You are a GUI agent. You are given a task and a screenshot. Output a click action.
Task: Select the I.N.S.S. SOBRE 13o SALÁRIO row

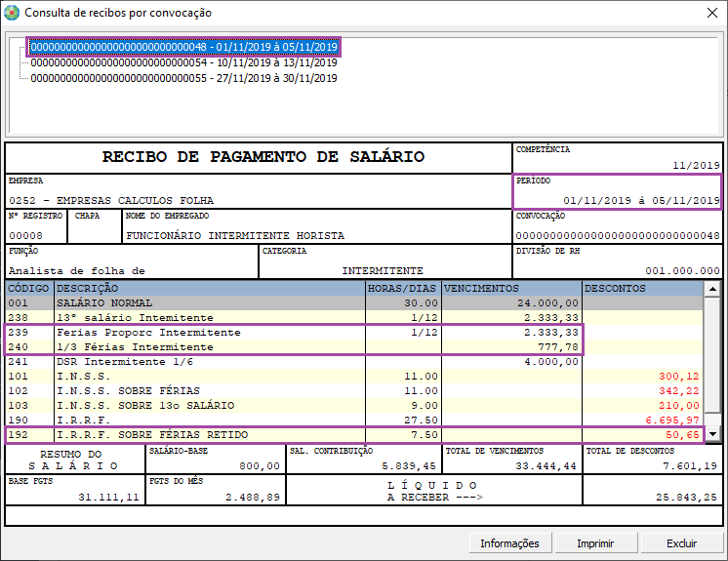(354, 406)
